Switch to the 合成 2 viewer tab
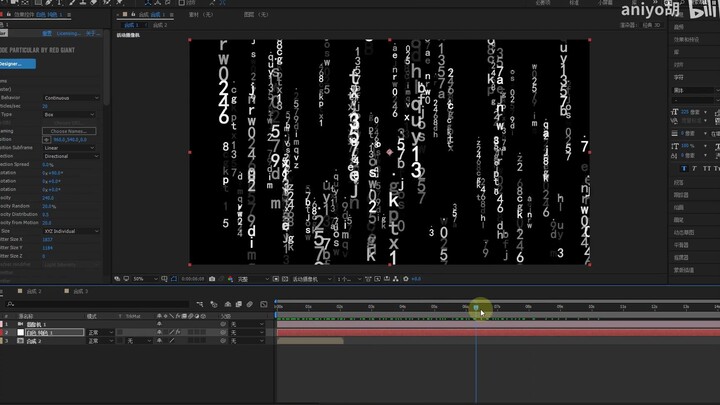Viewport: 720px width, 405px height. (160, 25)
